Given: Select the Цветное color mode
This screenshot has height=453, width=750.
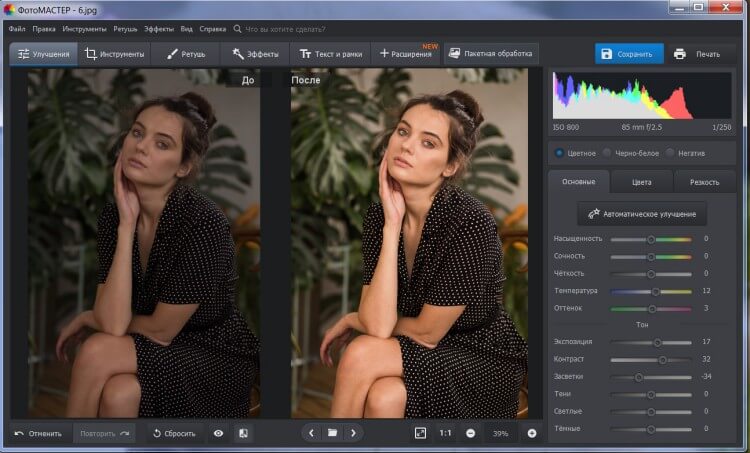Looking at the screenshot, I should coord(559,153).
